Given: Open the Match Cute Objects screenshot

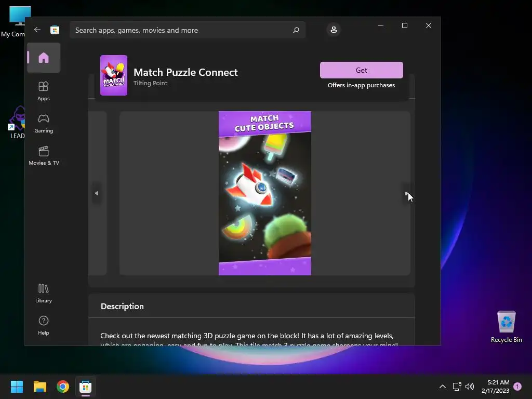Looking at the screenshot, I should click(264, 193).
